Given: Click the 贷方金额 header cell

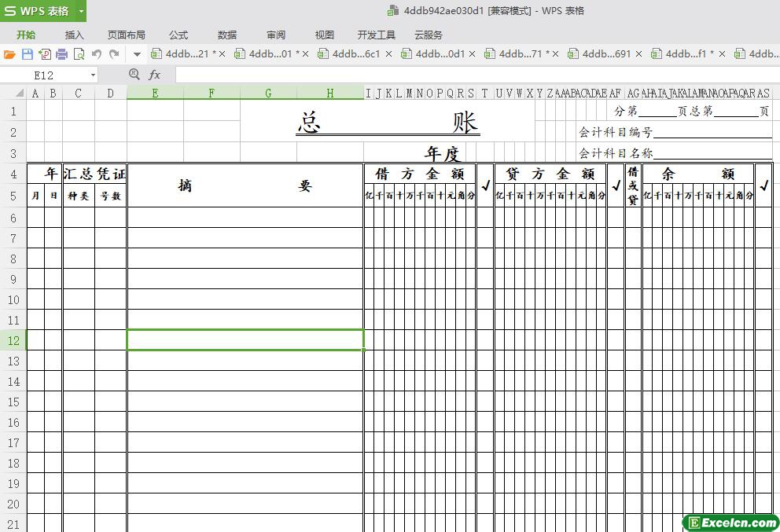Looking at the screenshot, I should (x=550, y=174).
